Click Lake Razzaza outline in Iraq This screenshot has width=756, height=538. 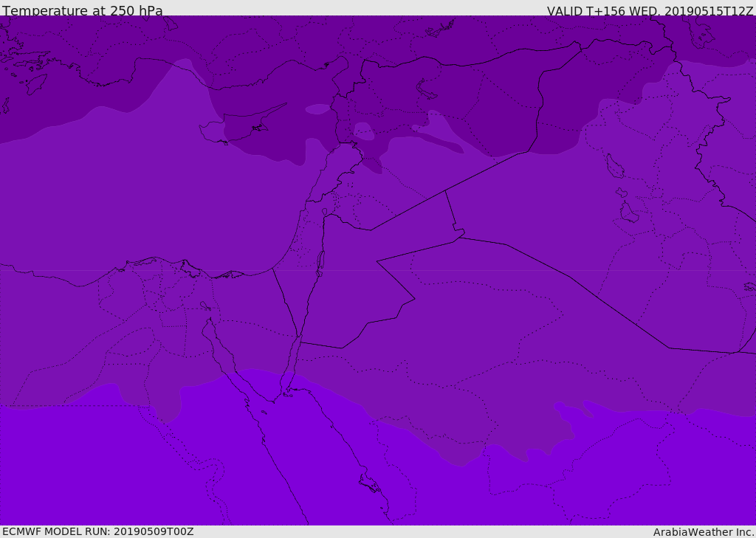pyautogui.click(x=628, y=213)
